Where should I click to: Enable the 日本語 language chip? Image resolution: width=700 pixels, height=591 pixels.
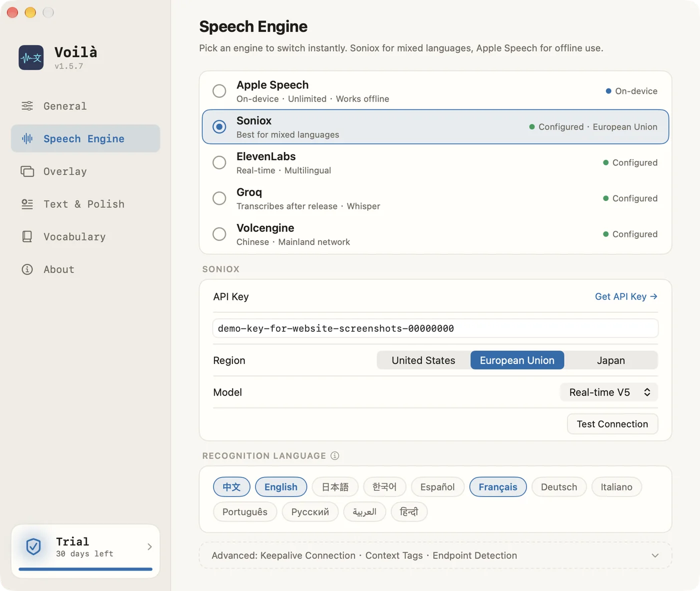(x=335, y=487)
